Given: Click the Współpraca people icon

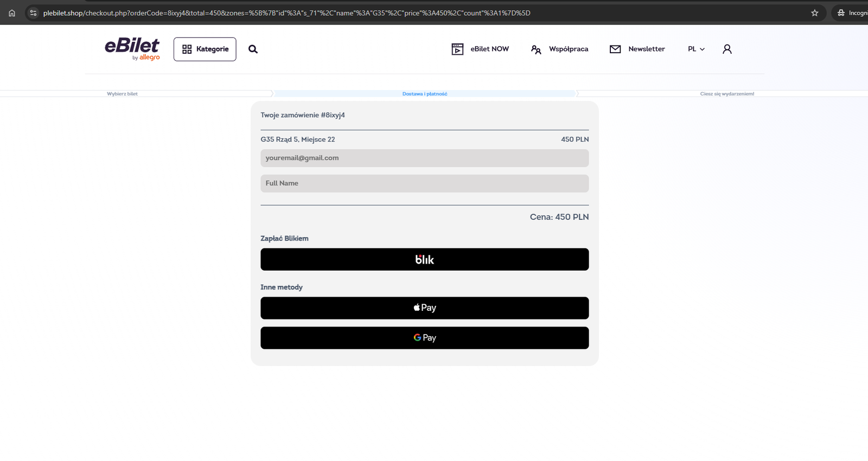Looking at the screenshot, I should point(536,49).
